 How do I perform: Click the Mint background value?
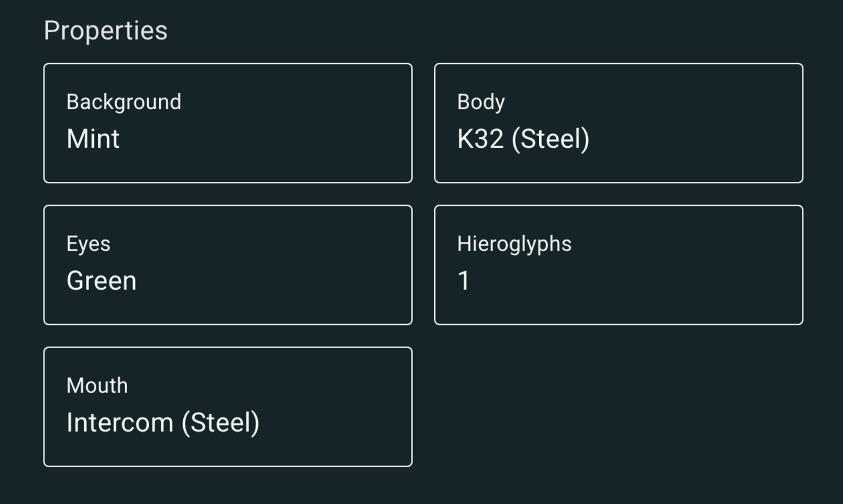point(93,138)
